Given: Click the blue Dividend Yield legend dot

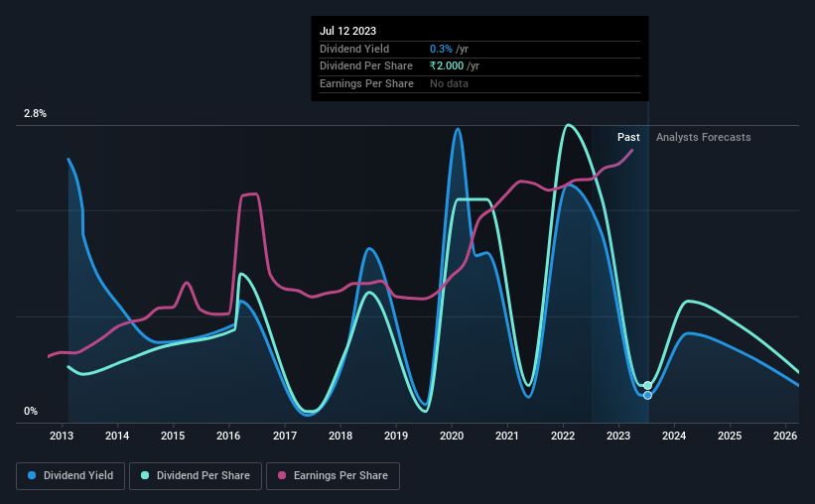Looking at the screenshot, I should click(32, 475).
